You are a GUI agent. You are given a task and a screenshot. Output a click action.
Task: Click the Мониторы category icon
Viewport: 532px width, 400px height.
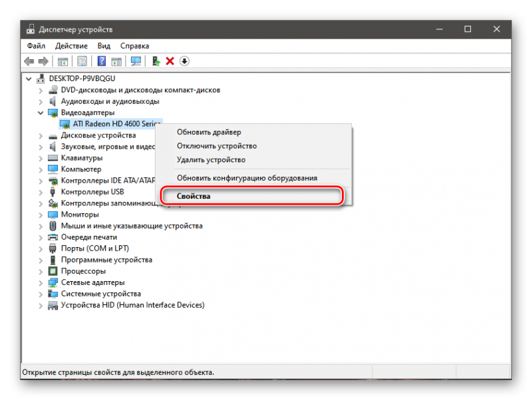(53, 215)
